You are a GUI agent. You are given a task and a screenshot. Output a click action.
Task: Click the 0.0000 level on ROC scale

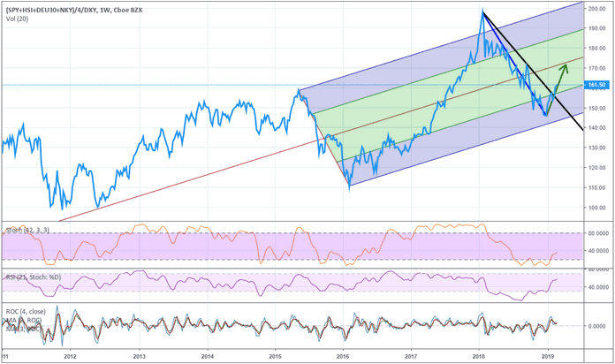pos(598,325)
